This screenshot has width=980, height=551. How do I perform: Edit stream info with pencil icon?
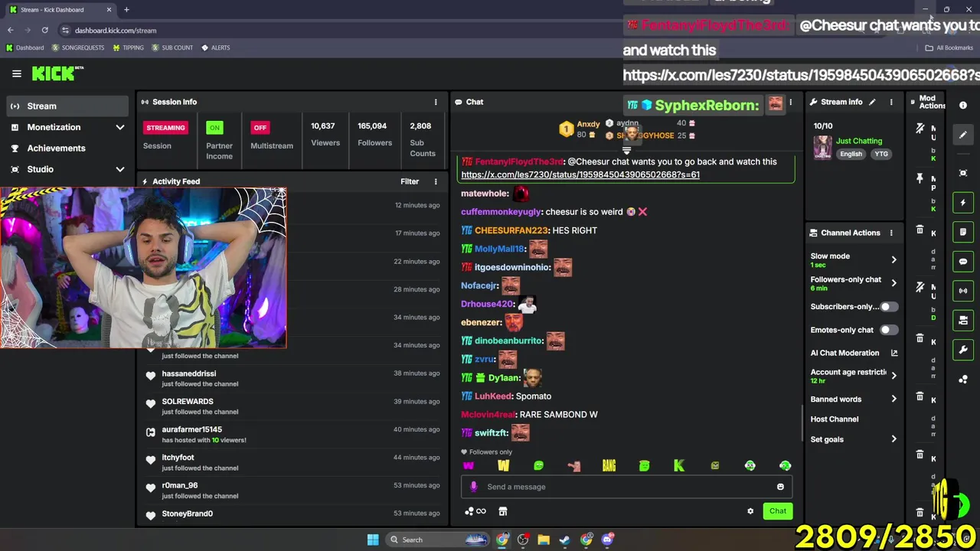pos(872,102)
